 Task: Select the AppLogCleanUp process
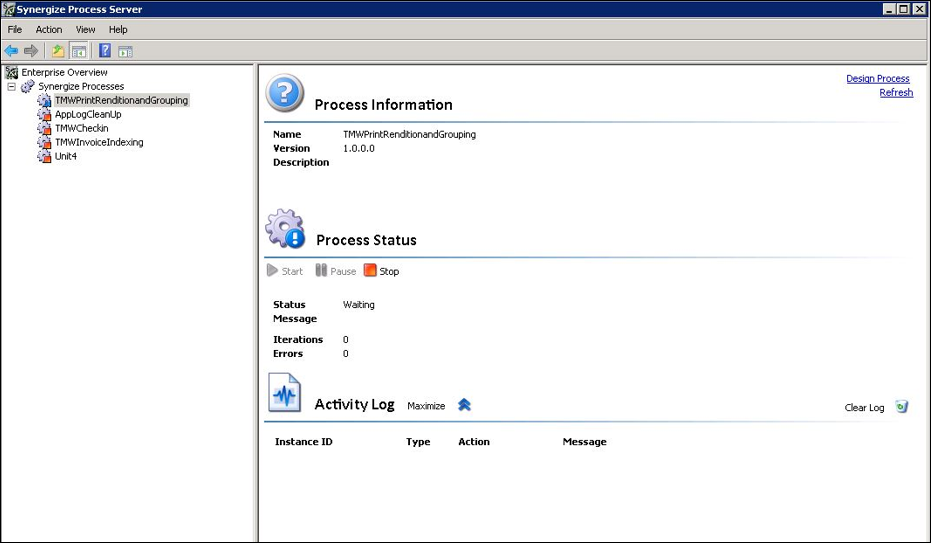88,115
